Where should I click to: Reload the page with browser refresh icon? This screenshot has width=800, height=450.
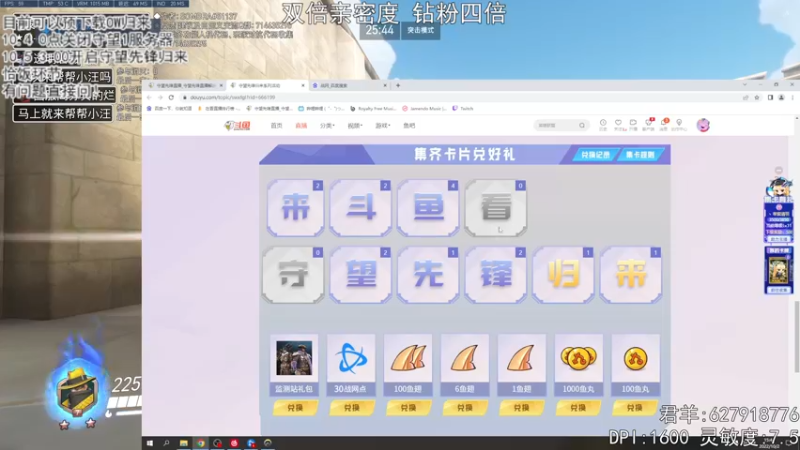pyautogui.click(x=171, y=97)
